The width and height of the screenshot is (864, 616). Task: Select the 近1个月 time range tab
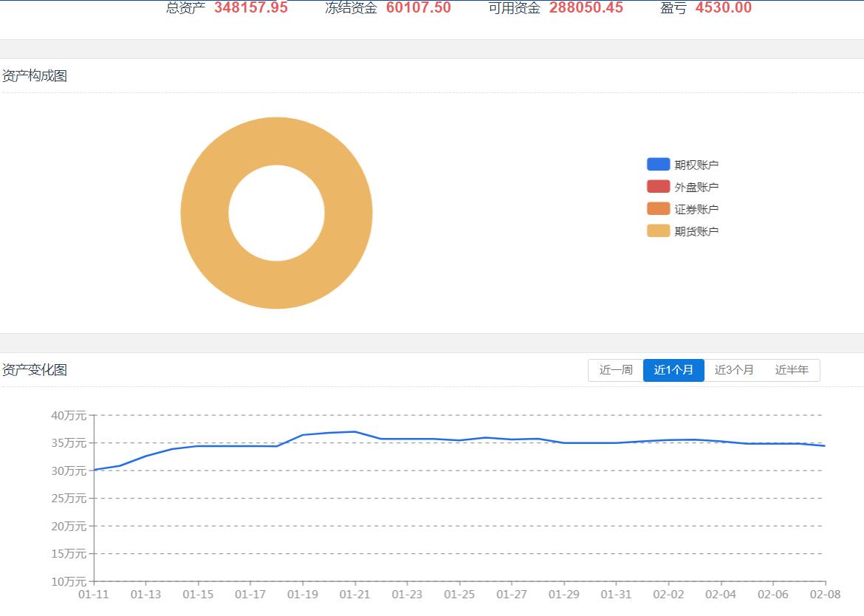point(673,370)
